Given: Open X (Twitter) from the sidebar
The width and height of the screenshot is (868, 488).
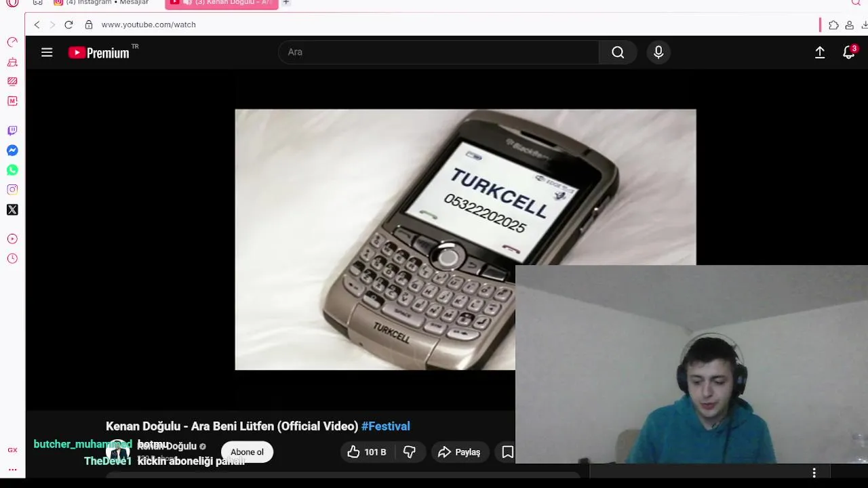Looking at the screenshot, I should (x=12, y=209).
